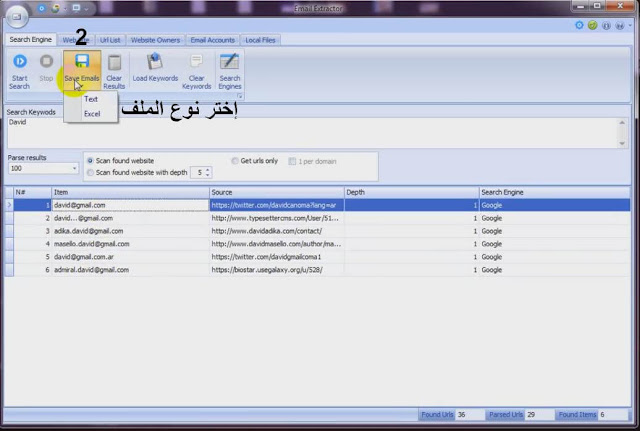Viewport: 640px width, 431px height.
Task: Click the depth value field showing 5
Action: [x=198, y=173]
